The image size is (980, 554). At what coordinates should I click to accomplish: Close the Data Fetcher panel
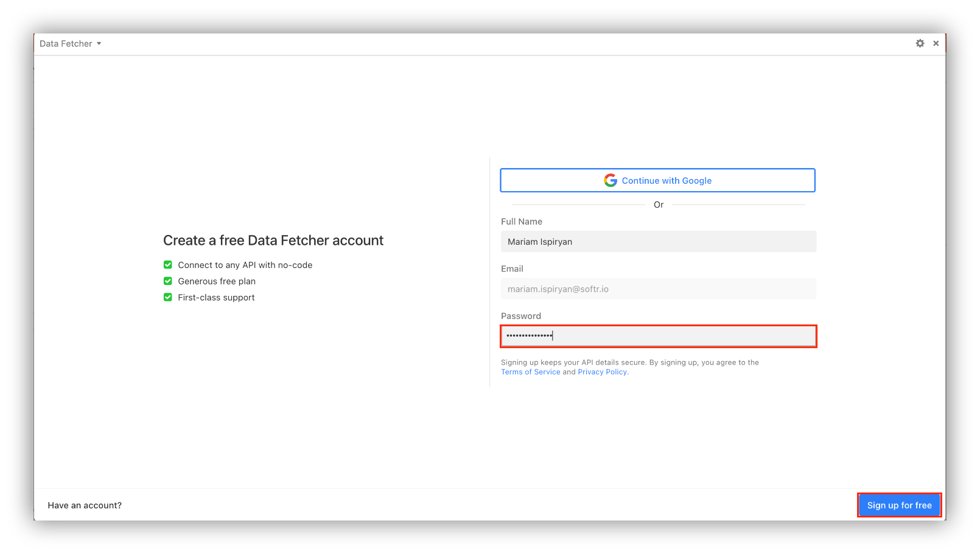[x=936, y=43]
